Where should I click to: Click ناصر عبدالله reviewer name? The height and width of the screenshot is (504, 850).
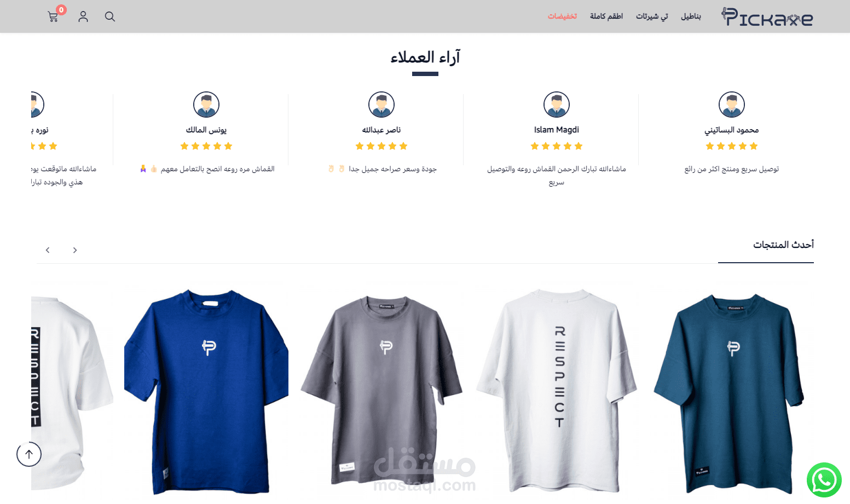[381, 130]
